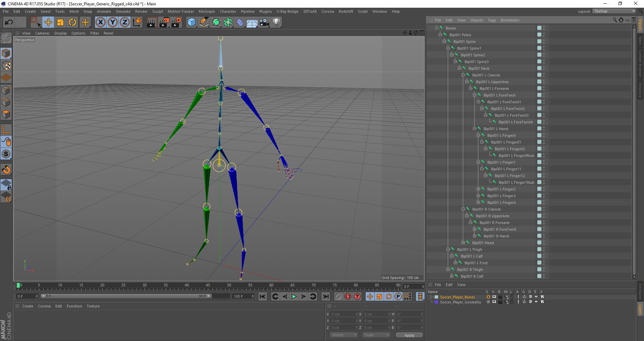The image size is (644, 341).
Task: Select Bip001 L Hand in object tree
Action: [496, 129]
